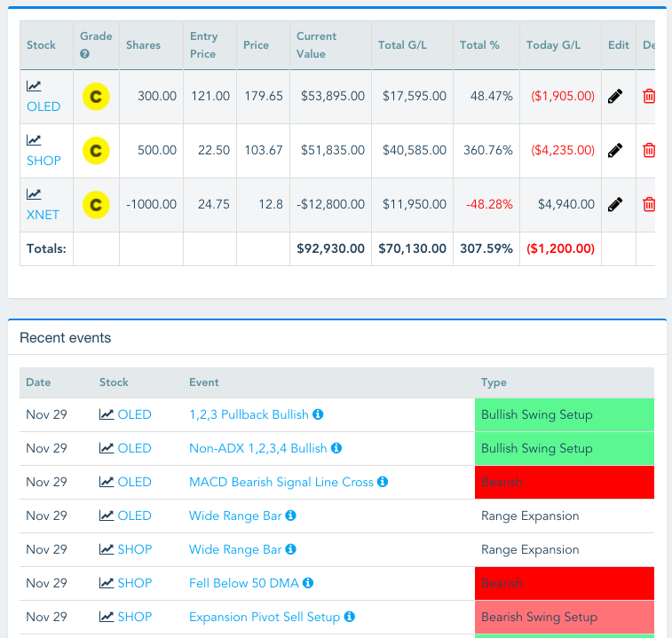Viewport: 672px width, 638px height.
Task: Click the totals today loss ($1,200.00)
Action: 560,248
